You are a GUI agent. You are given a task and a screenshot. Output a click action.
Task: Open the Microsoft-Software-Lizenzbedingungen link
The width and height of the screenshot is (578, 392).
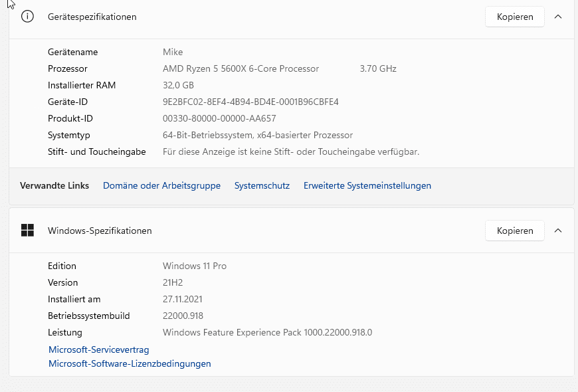pyautogui.click(x=130, y=363)
